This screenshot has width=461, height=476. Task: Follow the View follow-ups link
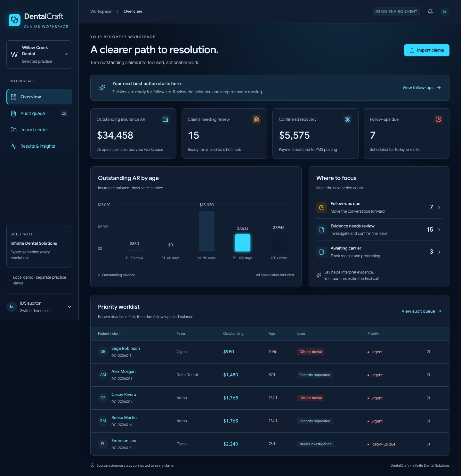click(422, 88)
